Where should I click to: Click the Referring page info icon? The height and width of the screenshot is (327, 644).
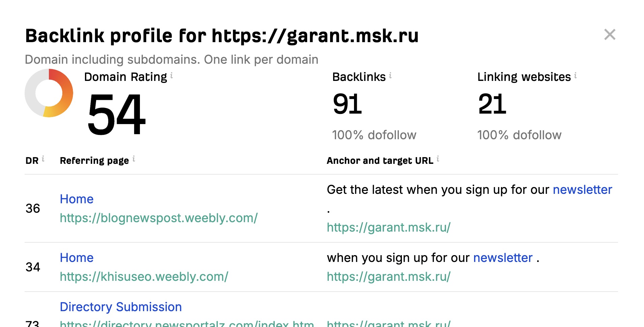134,159
